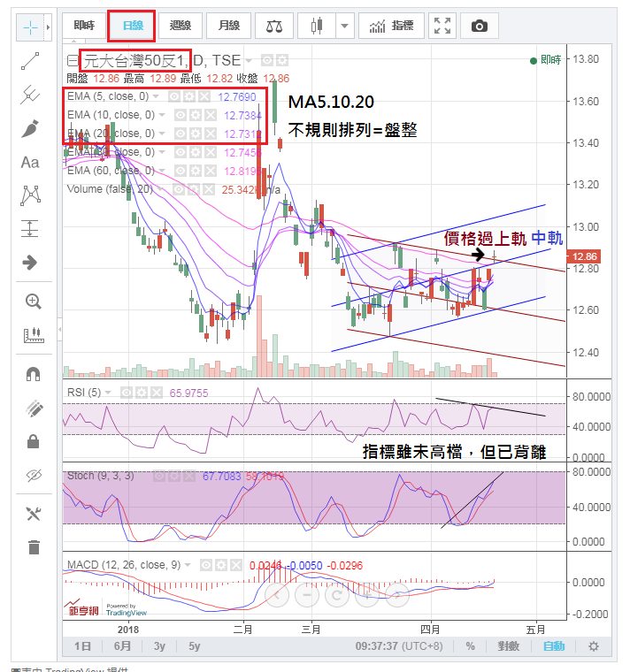Expand the cursor tool options arrow
630x672 pixels.
coord(48,27)
